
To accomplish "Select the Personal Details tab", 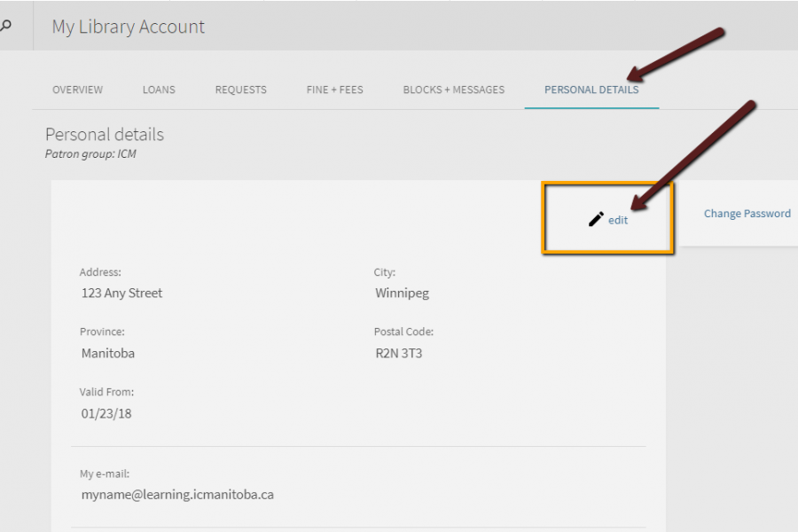I will pos(591,90).
